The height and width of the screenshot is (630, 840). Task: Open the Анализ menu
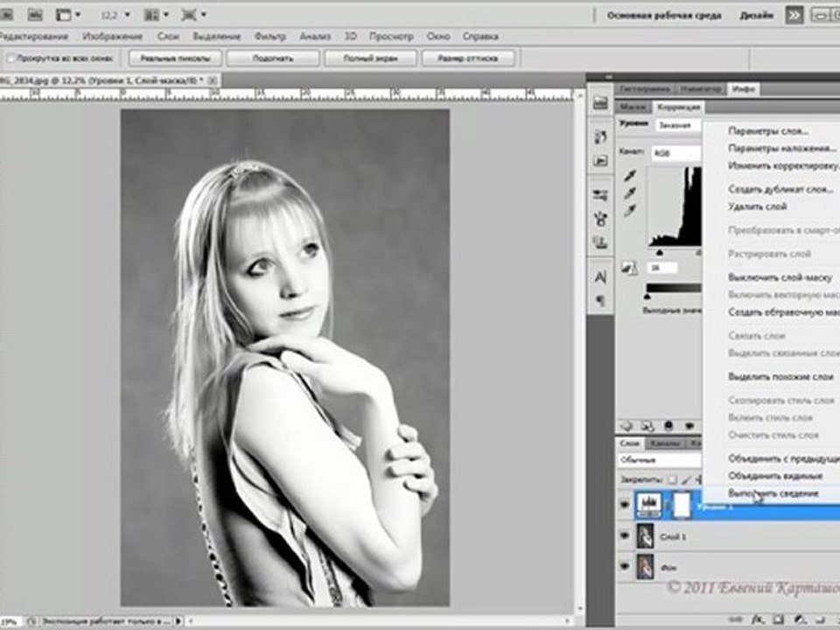(x=315, y=37)
